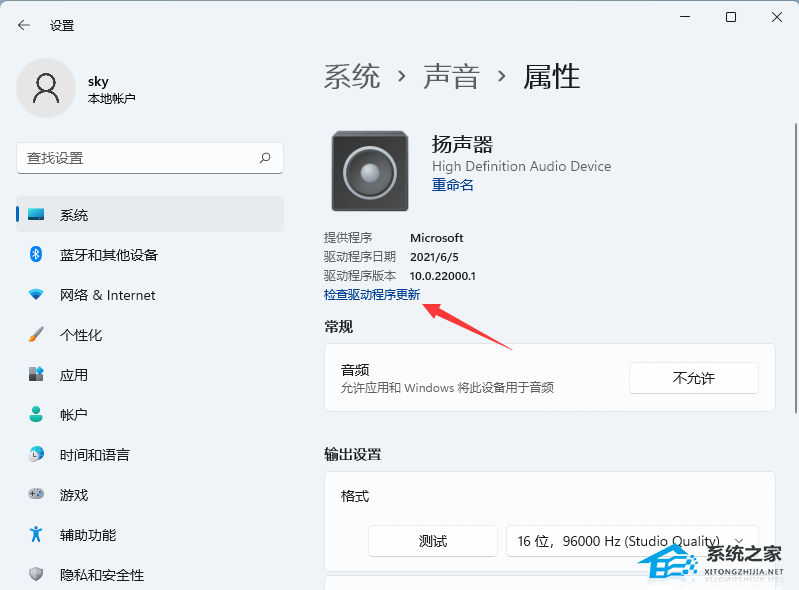Click the Bluetooth icon in the sidebar
The width and height of the screenshot is (799, 590).
pos(36,254)
